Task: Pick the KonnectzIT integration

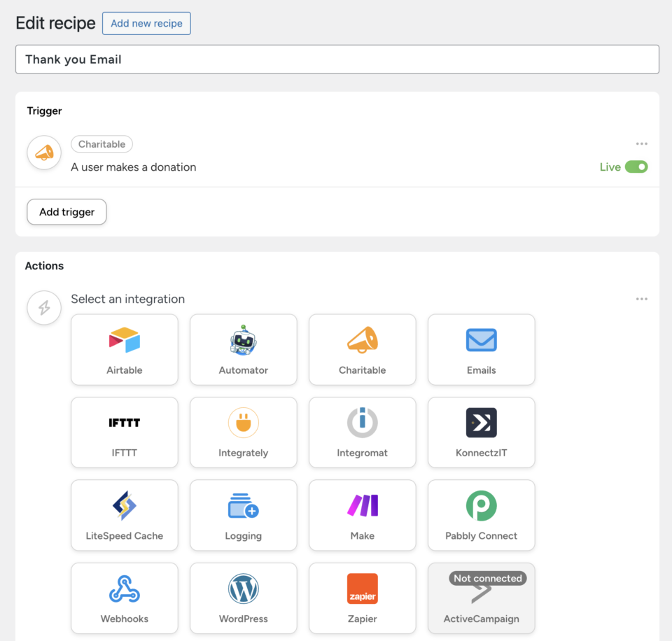Action: [x=482, y=432]
